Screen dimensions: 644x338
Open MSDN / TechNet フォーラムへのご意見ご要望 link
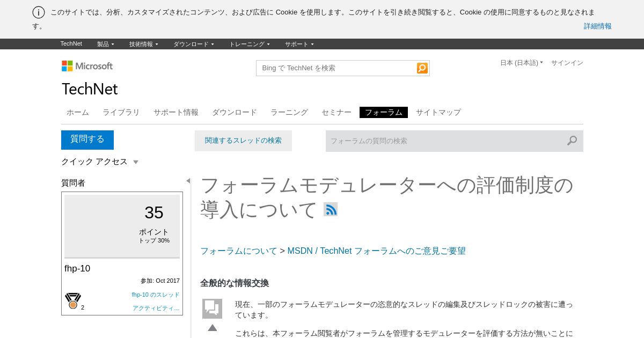tap(377, 251)
